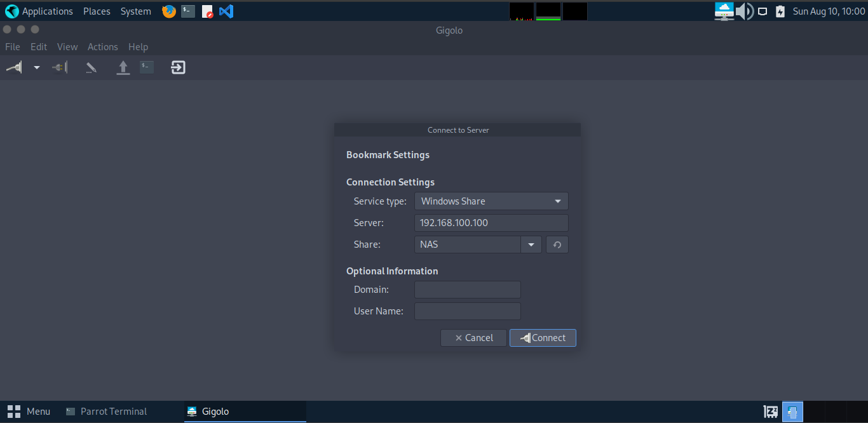Click the Disconnect plug icon
This screenshot has width=868, height=423.
tap(59, 67)
